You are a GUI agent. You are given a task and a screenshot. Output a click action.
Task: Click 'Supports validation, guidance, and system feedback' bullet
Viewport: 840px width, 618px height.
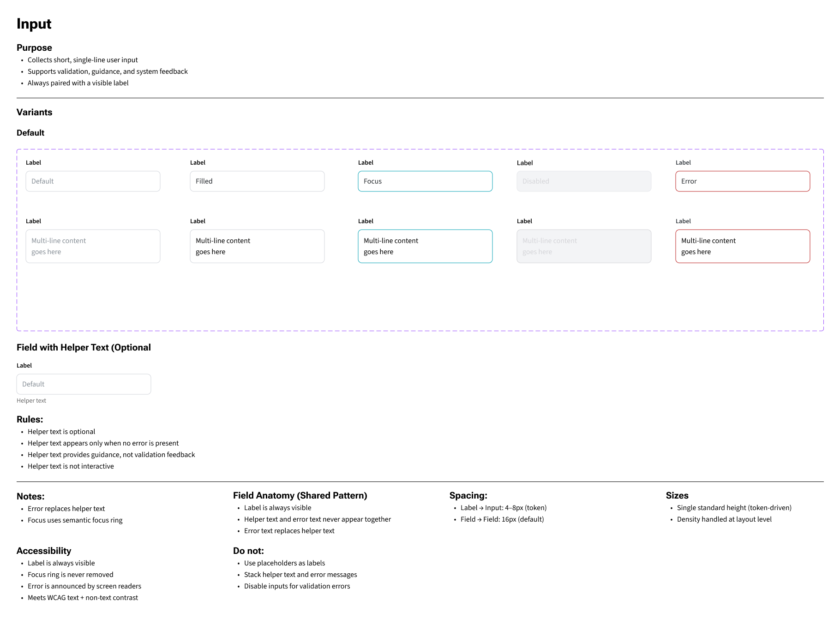tap(108, 71)
